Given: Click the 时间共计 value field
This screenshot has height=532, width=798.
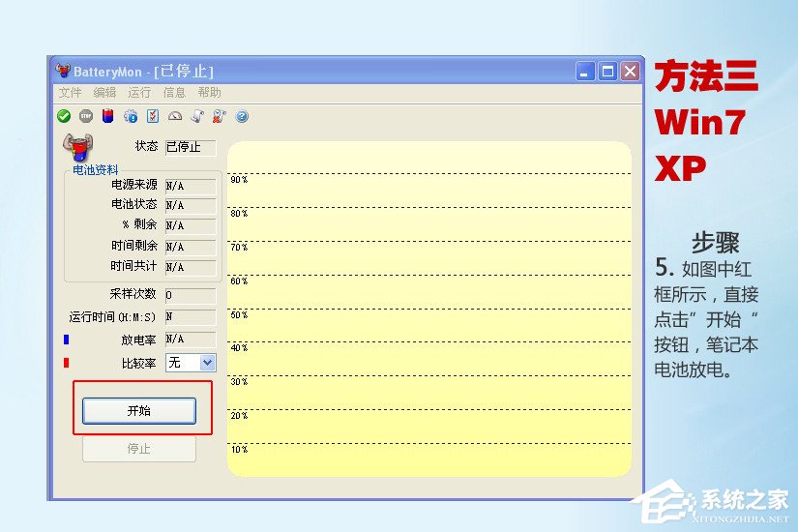Looking at the screenshot, I should pos(191,267).
